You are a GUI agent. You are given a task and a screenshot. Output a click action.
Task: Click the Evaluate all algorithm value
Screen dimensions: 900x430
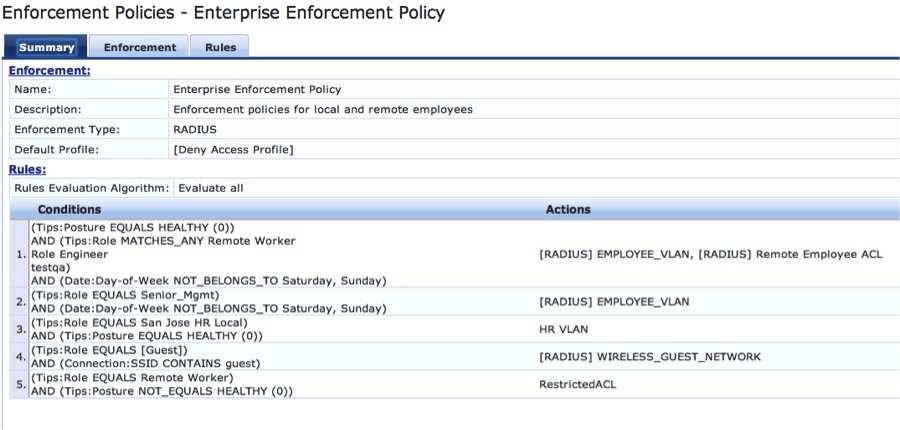pyautogui.click(x=210, y=187)
